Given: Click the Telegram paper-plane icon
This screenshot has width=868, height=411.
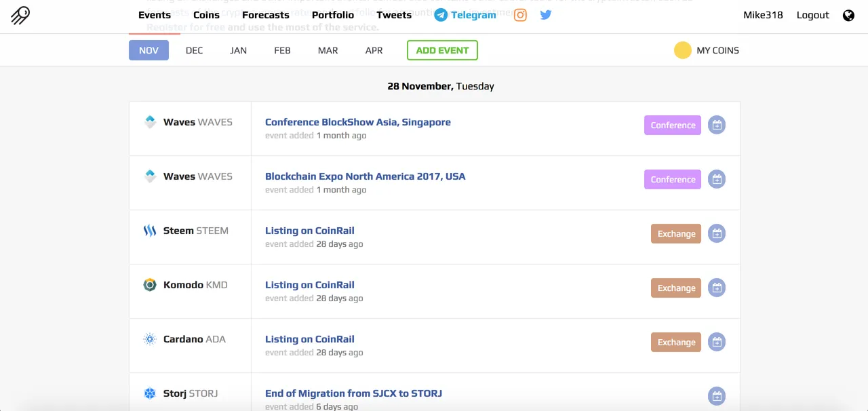Looking at the screenshot, I should [441, 15].
